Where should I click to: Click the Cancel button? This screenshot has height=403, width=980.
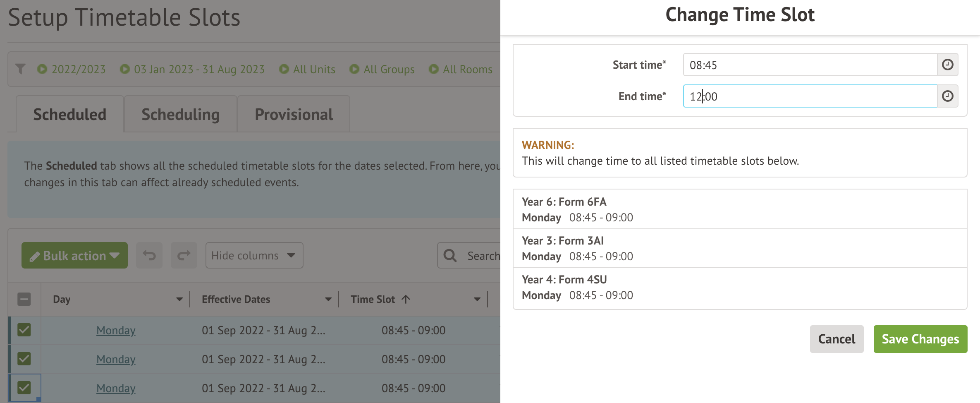(837, 339)
